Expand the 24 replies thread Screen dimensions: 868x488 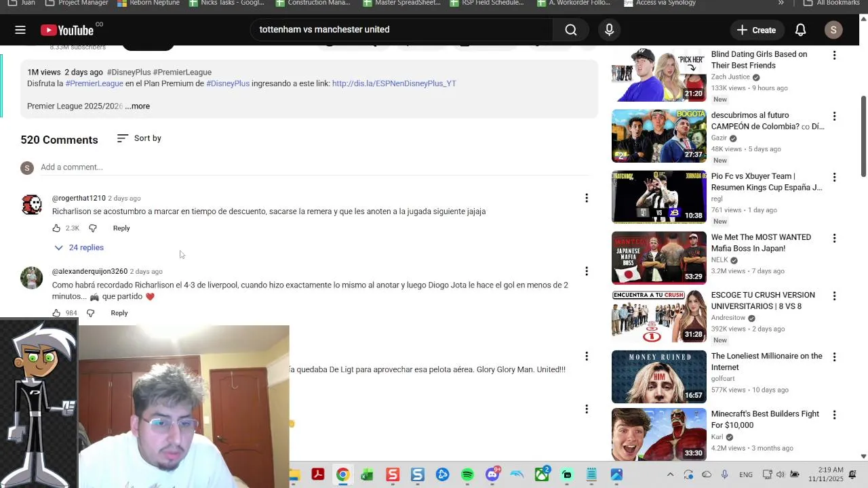(x=79, y=247)
